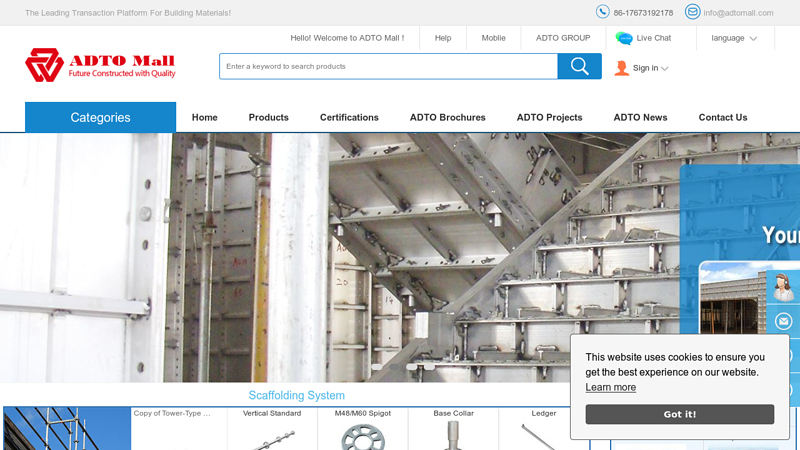The width and height of the screenshot is (800, 450).
Task: Accept cookies with Got it! button
Action: (x=680, y=414)
